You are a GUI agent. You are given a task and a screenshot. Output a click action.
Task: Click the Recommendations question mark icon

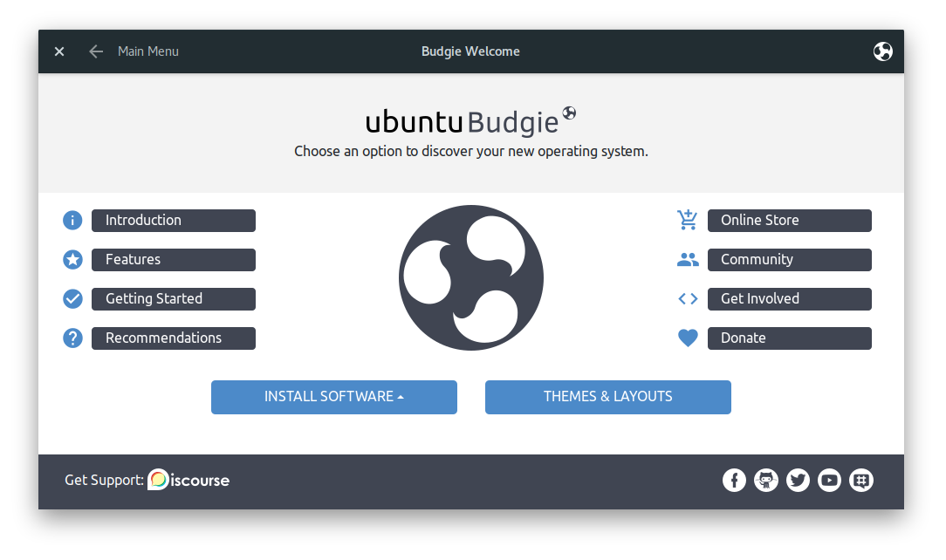pos(72,338)
